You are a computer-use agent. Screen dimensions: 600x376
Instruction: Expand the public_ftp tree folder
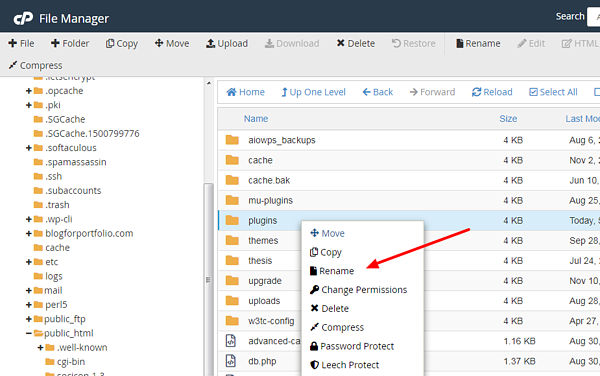click(29, 319)
